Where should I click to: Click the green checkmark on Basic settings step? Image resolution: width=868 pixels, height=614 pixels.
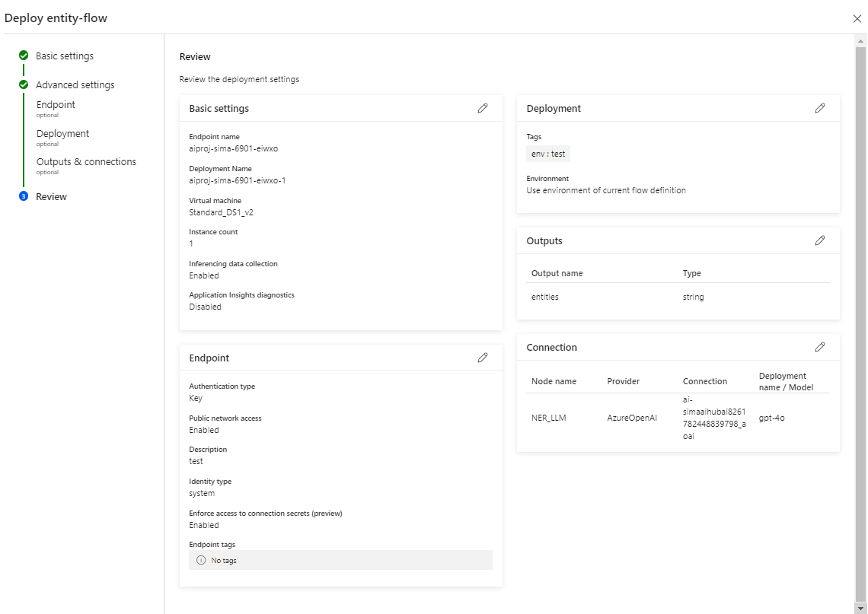[x=23, y=55]
